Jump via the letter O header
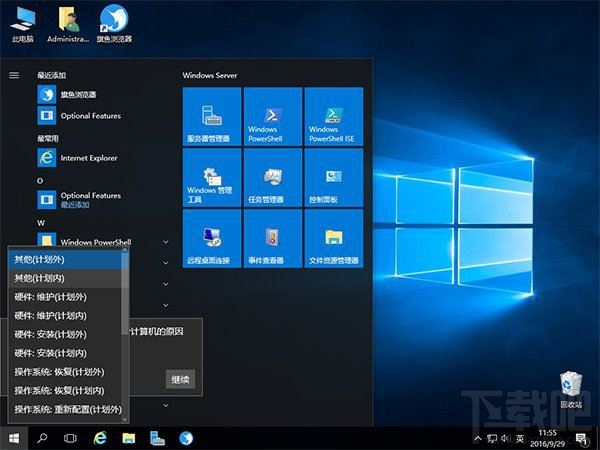The width and height of the screenshot is (600, 450). point(40,181)
